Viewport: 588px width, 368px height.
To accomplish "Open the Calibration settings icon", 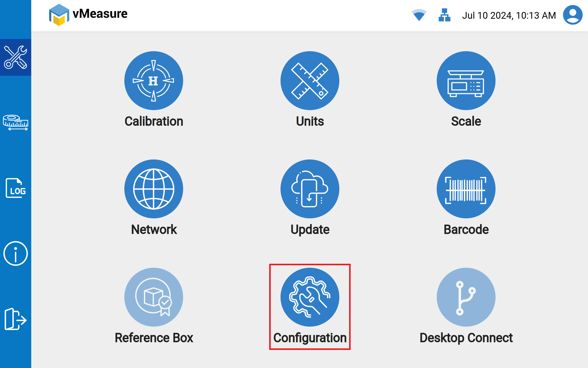I will 154,81.
